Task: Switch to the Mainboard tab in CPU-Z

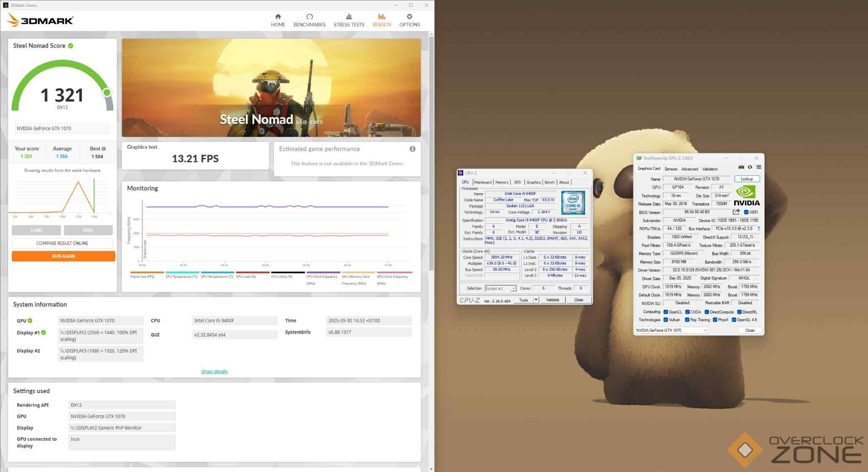Action: [x=483, y=182]
